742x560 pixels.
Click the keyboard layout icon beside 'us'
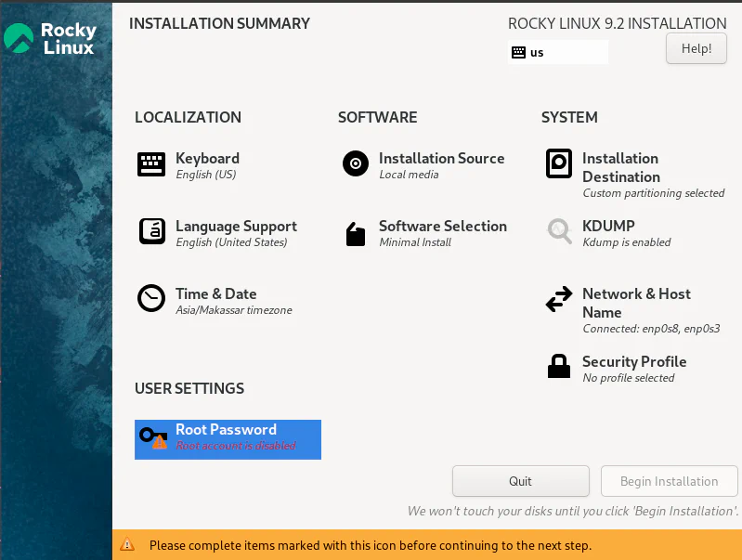tap(518, 52)
